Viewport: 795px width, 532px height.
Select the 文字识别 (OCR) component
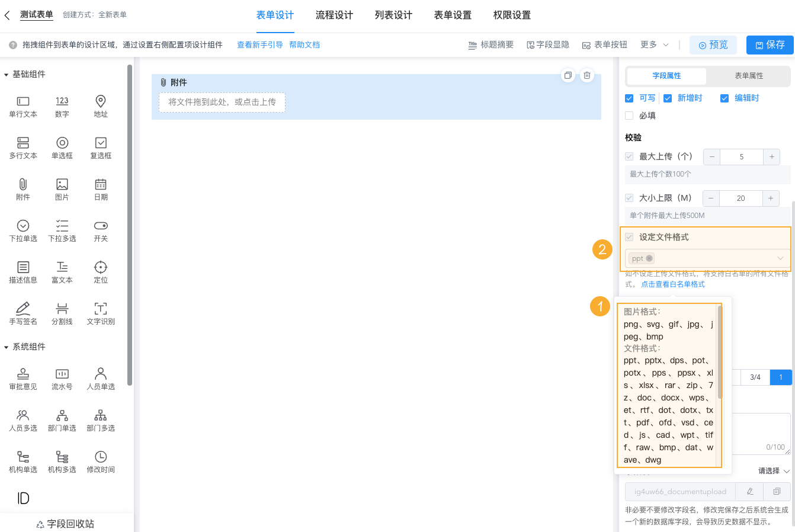100,313
